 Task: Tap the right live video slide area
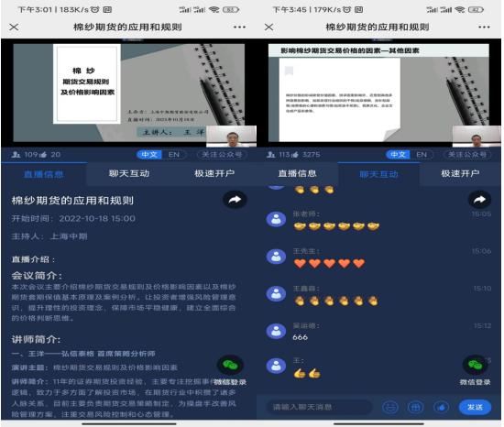(x=378, y=93)
